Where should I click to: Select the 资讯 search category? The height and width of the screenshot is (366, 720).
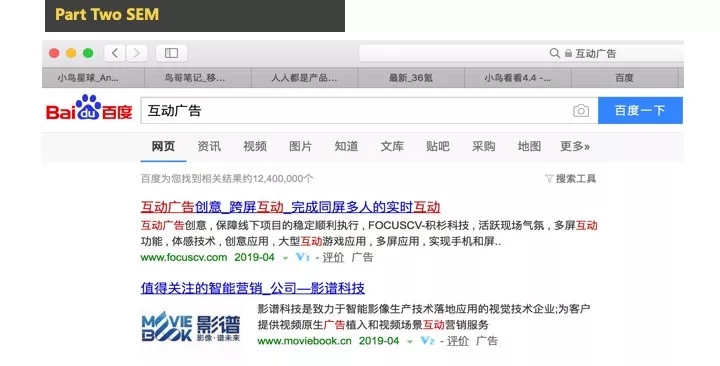point(209,146)
